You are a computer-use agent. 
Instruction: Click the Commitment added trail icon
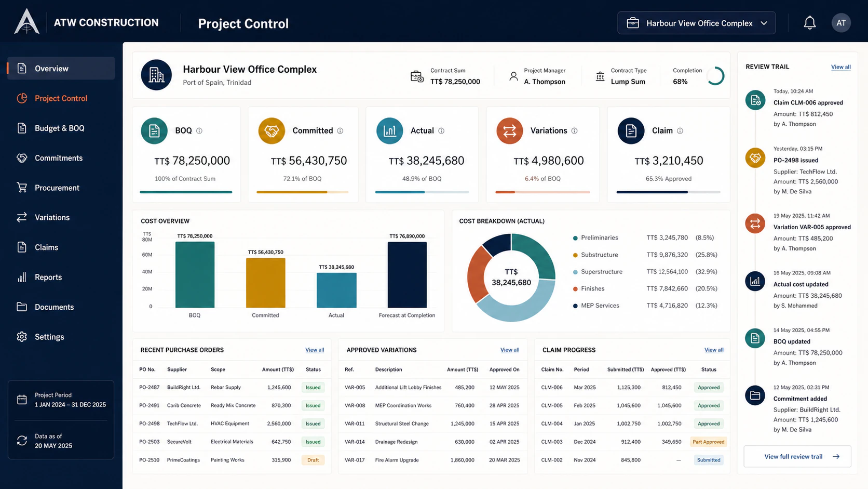click(x=755, y=395)
